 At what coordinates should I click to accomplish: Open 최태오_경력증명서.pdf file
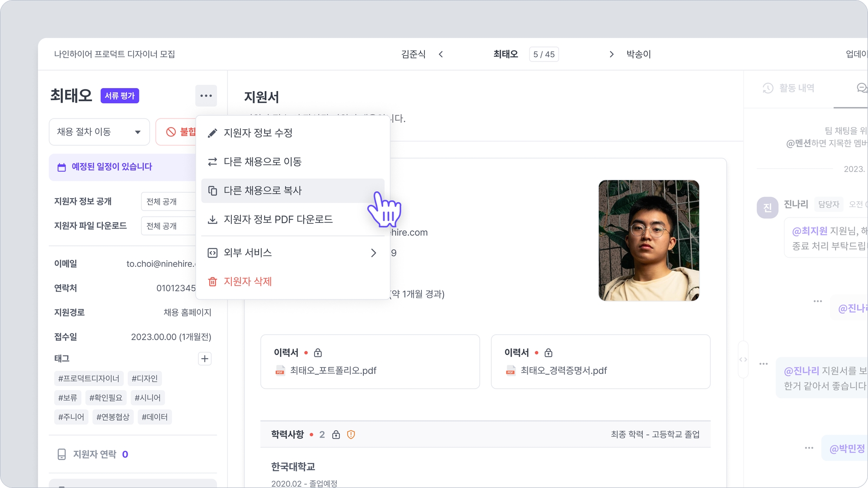(x=564, y=370)
